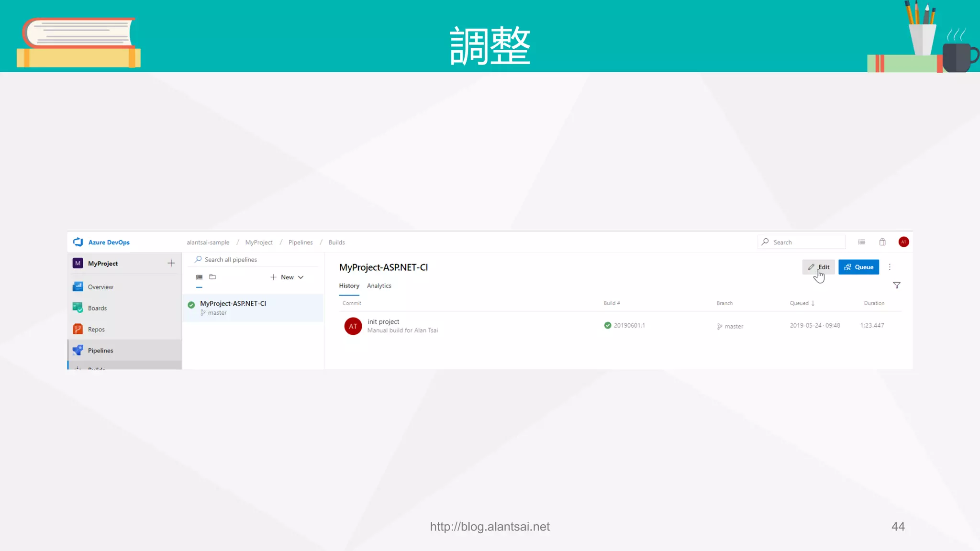Go to MyProject breadcrumb

point(259,242)
